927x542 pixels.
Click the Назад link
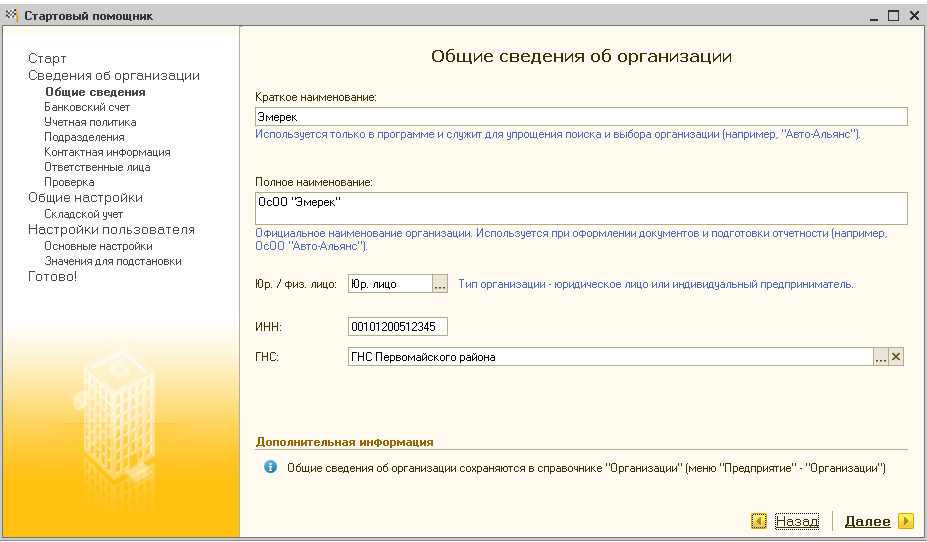tap(796, 521)
